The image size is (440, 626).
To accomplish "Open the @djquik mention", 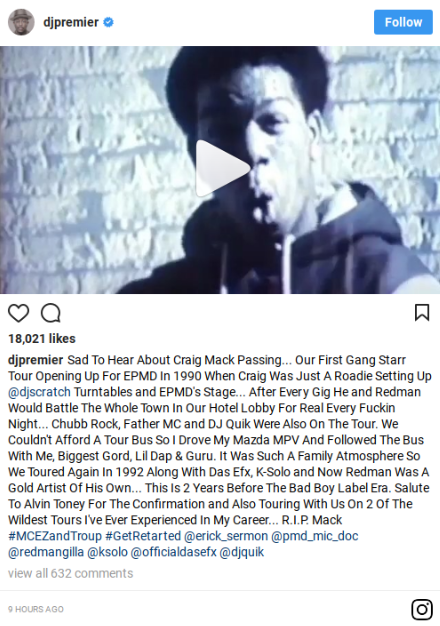I will (x=242, y=552).
